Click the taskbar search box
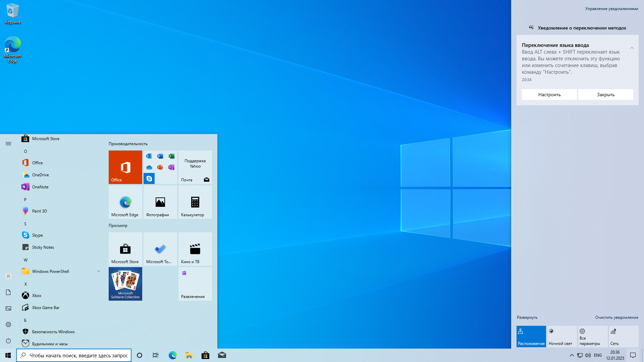This screenshot has height=362, width=644. [x=74, y=355]
